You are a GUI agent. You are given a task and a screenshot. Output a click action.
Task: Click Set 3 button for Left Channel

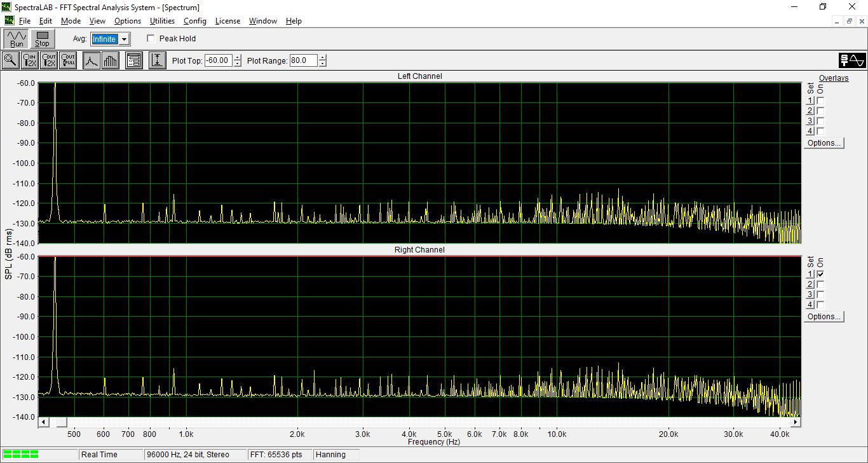coord(810,121)
